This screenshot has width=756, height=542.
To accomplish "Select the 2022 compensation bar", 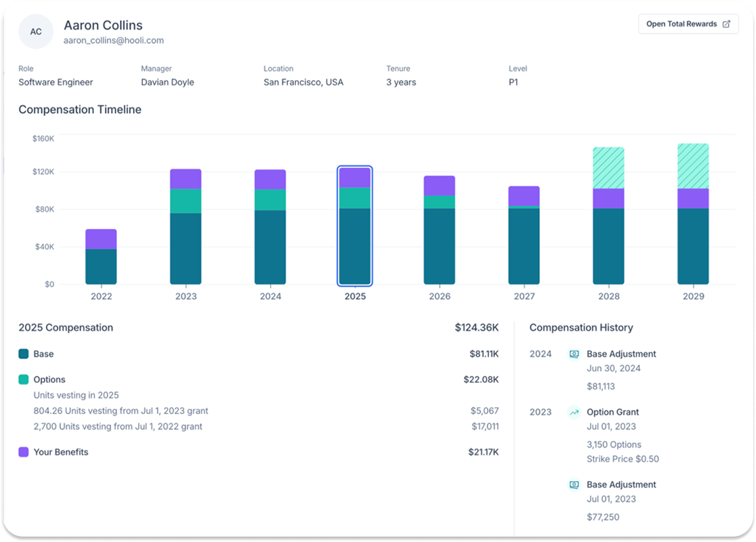I will click(x=101, y=257).
